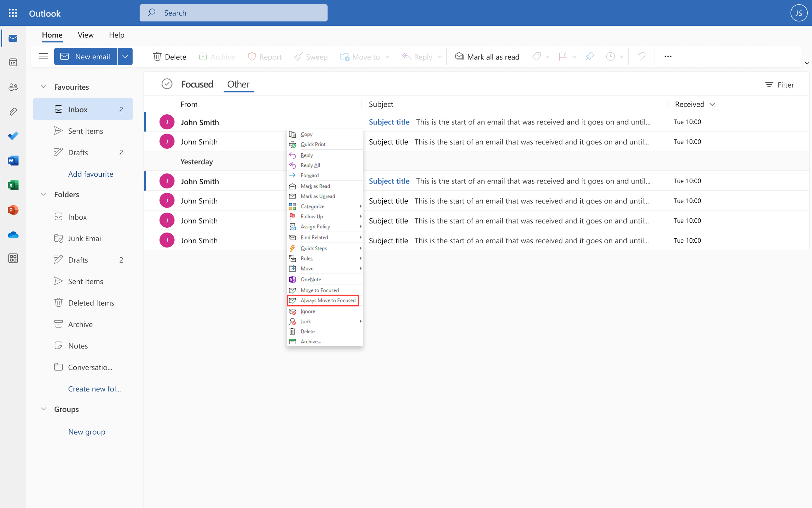Open the To Do checkmark app
812x508 pixels.
[13, 136]
